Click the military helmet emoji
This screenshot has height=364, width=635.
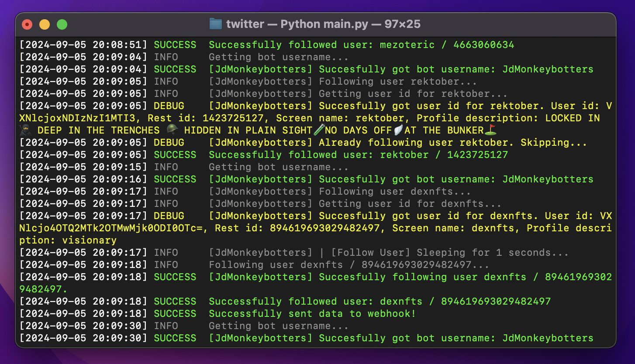click(x=172, y=130)
